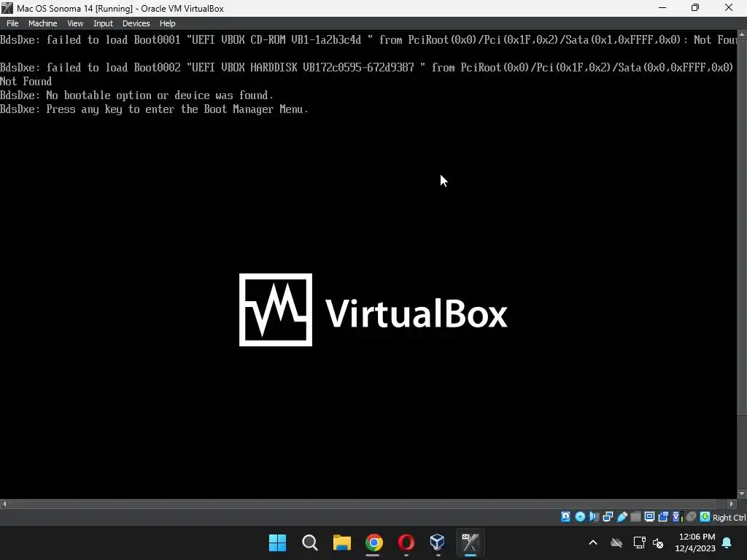
Task: Click the keyboard capture green arrow icon
Action: click(x=705, y=517)
